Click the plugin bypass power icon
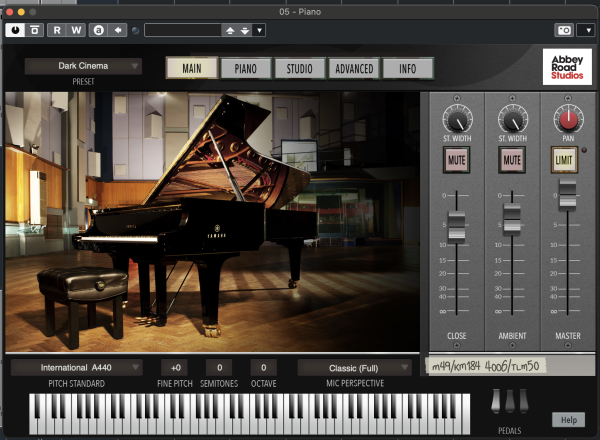Viewport: 600px width, 440px height. 16,30
